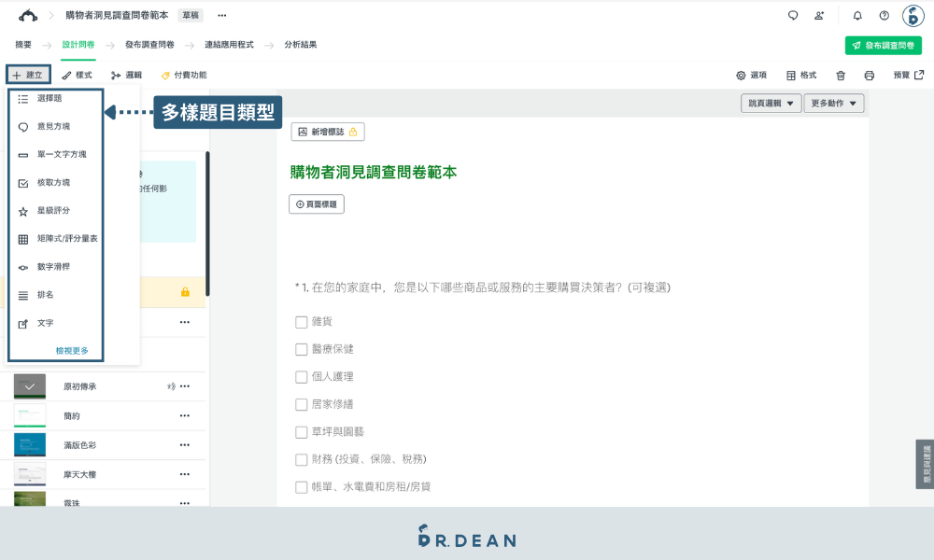Check the 草坪與園藝 checkbox

pos(302,432)
